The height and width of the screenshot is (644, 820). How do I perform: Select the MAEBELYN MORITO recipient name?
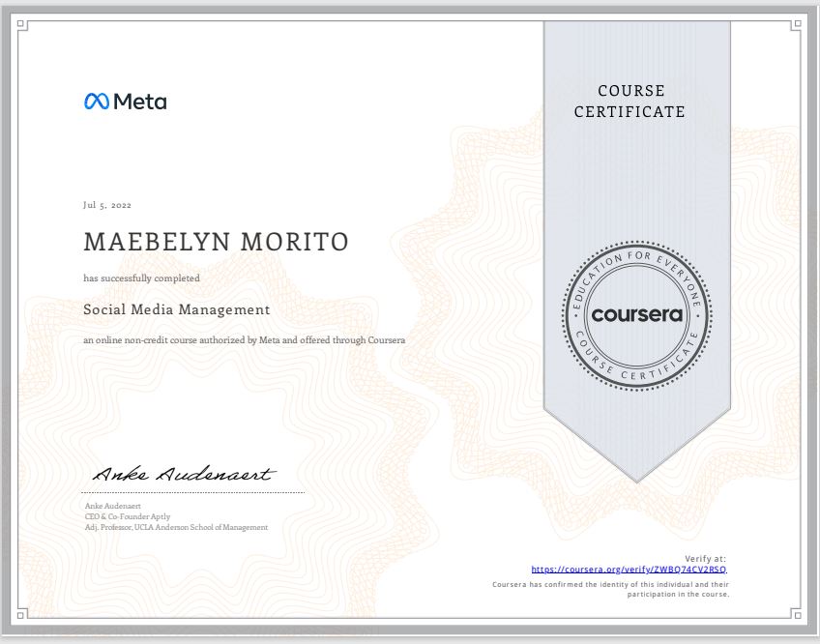point(216,242)
